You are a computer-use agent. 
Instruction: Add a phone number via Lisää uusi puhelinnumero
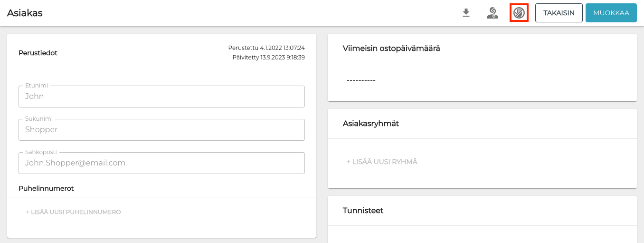[73, 212]
